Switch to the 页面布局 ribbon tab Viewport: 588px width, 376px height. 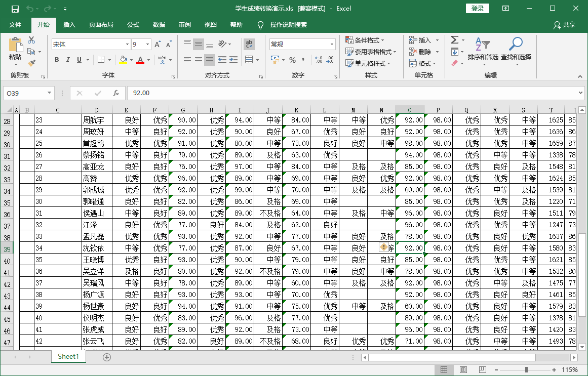[x=101, y=25]
